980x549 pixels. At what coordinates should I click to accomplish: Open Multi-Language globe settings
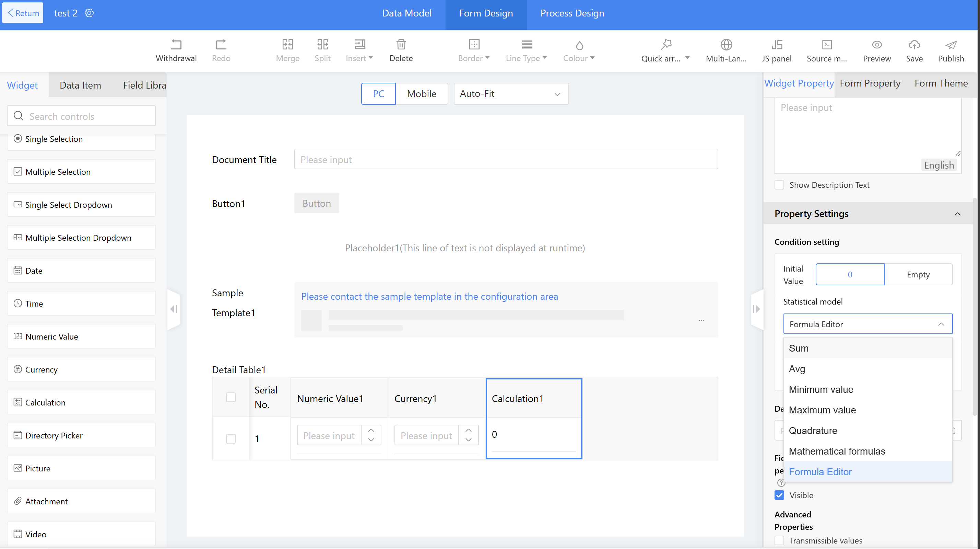click(726, 45)
